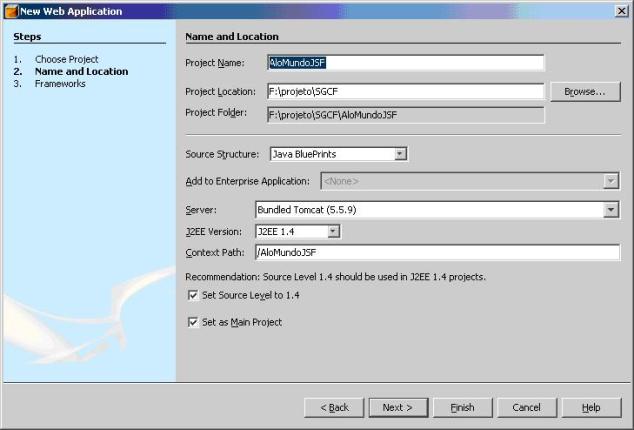Click the Project Name text field
The width and height of the screenshot is (634, 430).
405,62
